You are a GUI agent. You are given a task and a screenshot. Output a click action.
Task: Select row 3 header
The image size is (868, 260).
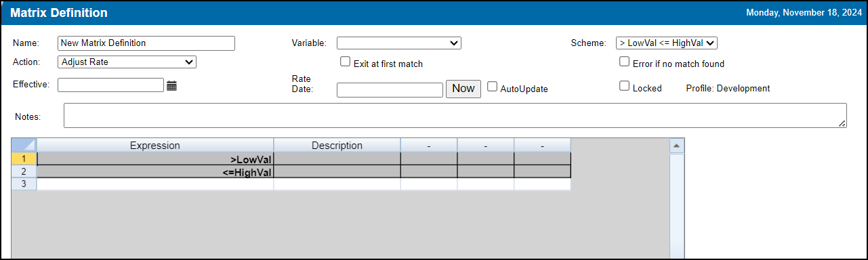[24, 184]
